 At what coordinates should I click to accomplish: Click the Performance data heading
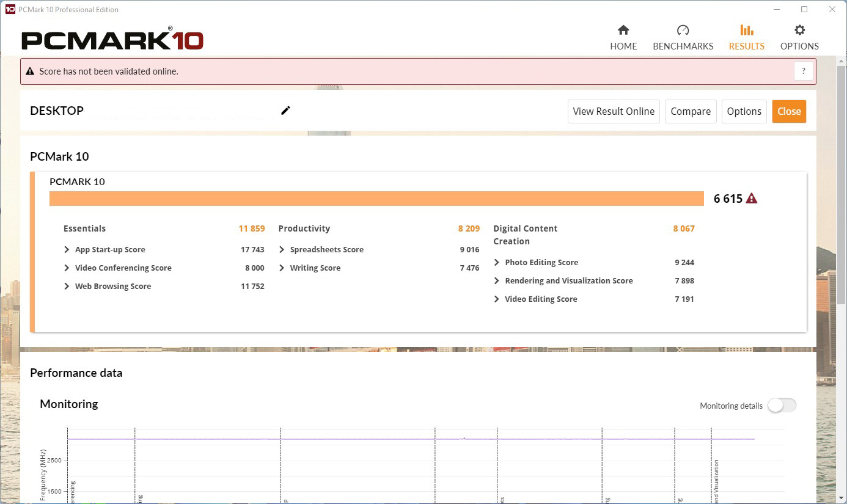pos(76,373)
